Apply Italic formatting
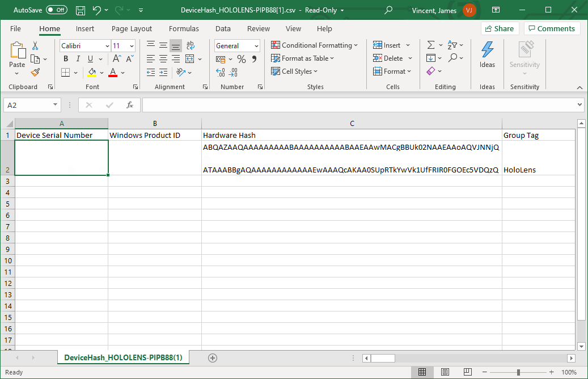588x379 pixels. click(78, 58)
